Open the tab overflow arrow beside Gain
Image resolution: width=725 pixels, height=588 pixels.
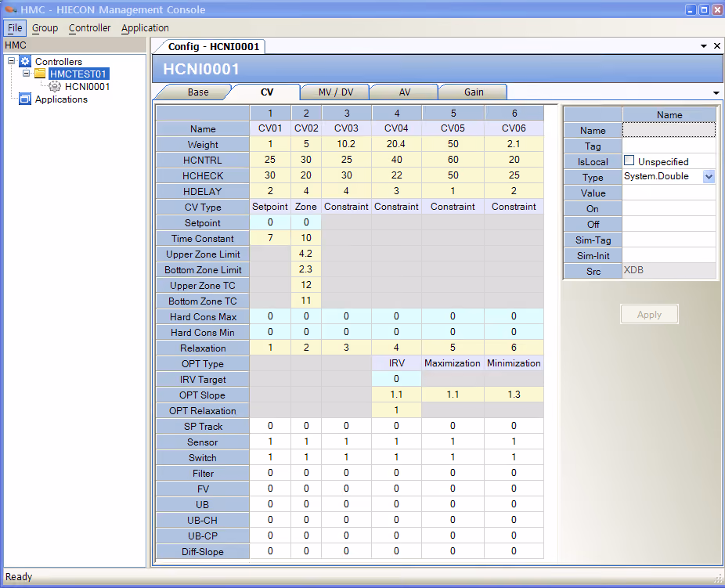[x=716, y=93]
